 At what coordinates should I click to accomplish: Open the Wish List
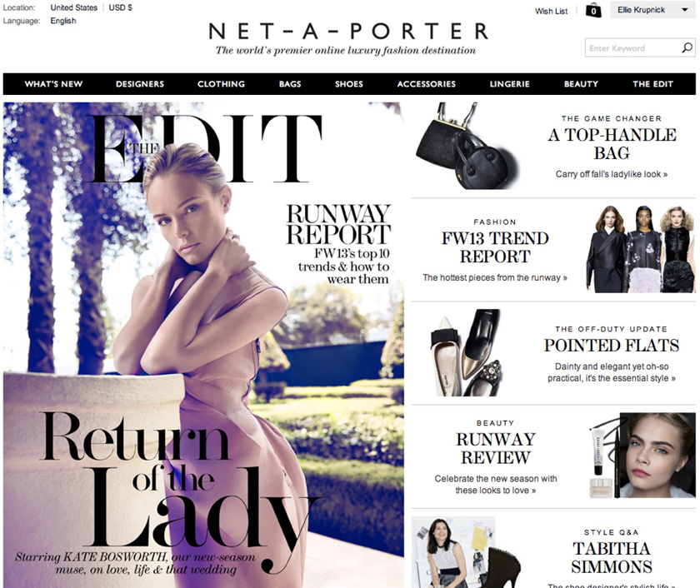coord(552,11)
